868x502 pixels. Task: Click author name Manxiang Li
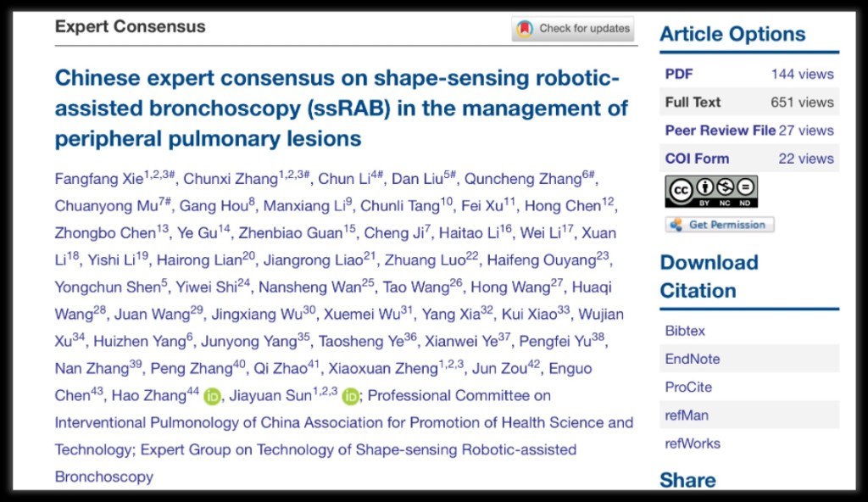pos(304,206)
